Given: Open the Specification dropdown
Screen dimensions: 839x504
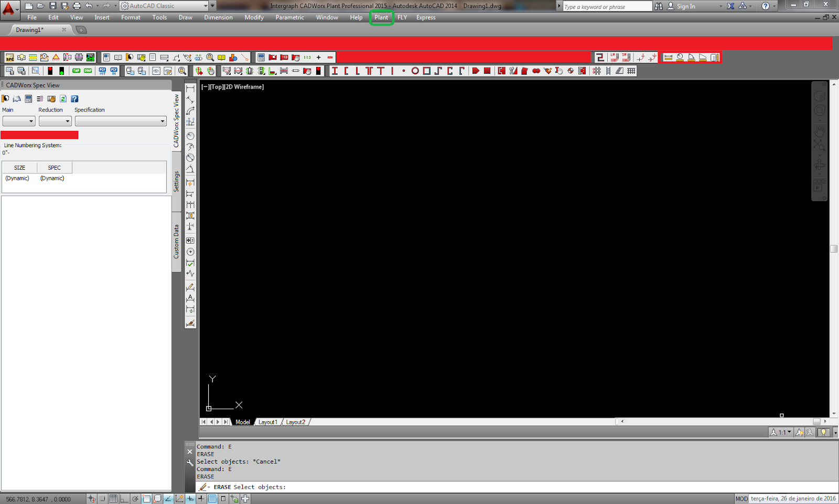Looking at the screenshot, I should (x=121, y=121).
